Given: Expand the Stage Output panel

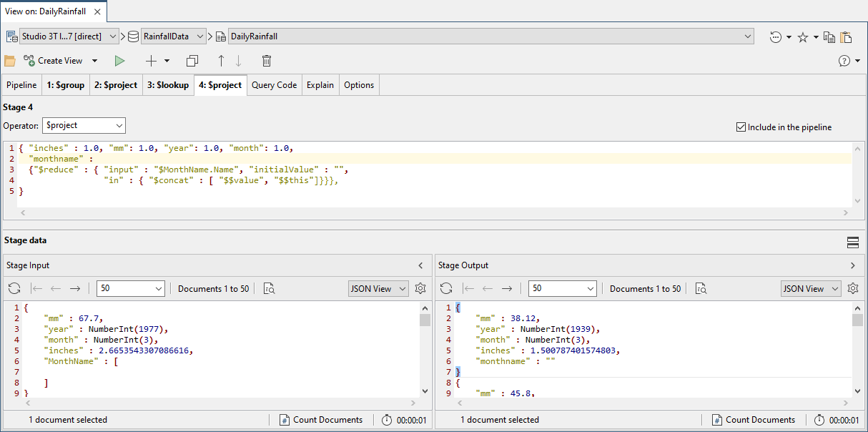Looking at the screenshot, I should [852, 265].
